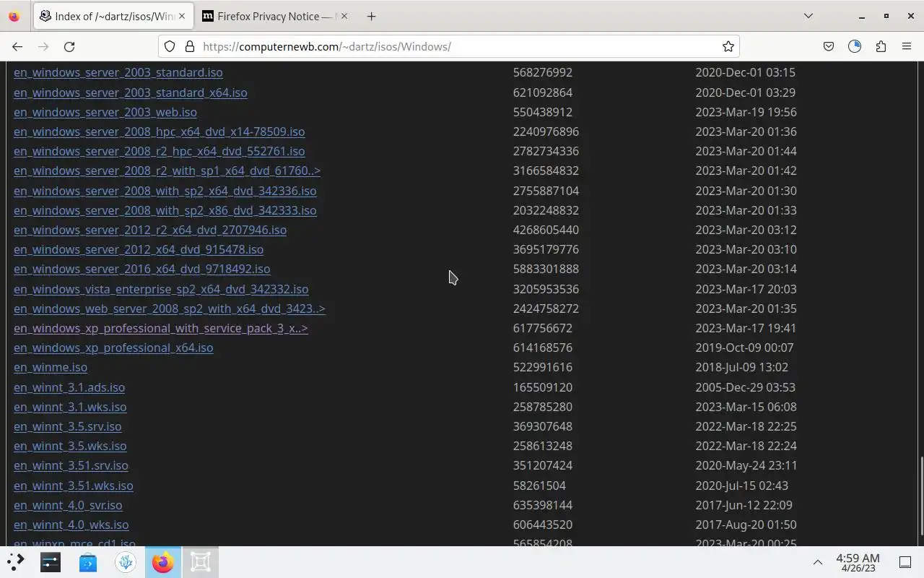Viewport: 924px width, 578px height.
Task: Open the Discover store icon on taskbar
Action: click(88, 562)
